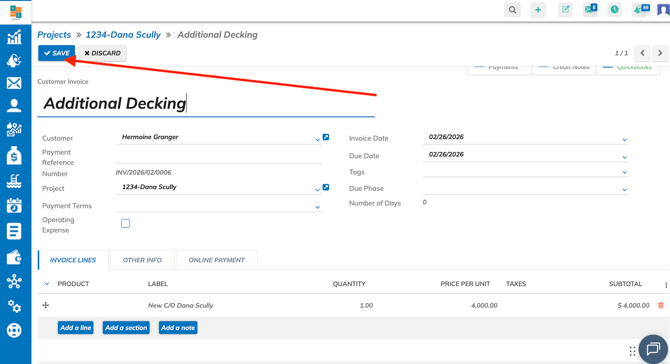
Task: Open the mail envelope icon in sidebar
Action: point(14,83)
